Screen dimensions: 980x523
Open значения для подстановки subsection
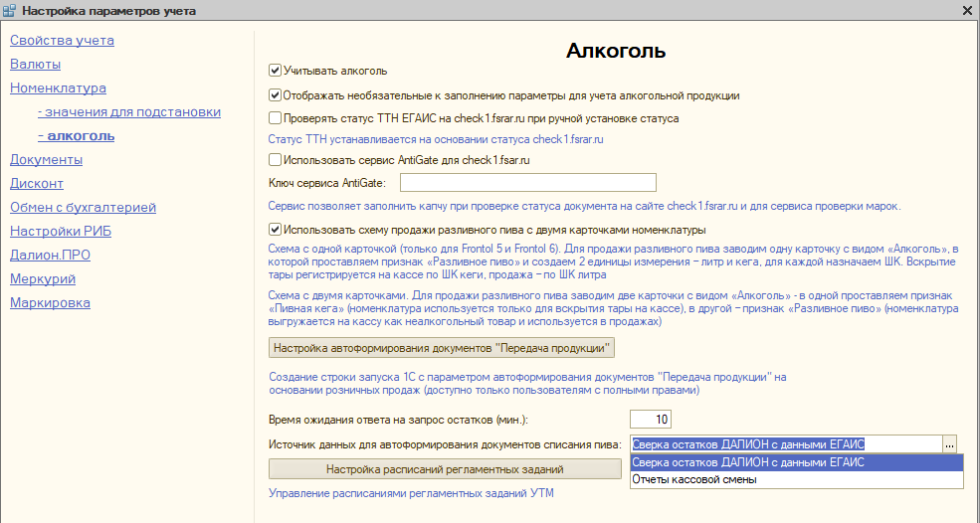click(129, 112)
